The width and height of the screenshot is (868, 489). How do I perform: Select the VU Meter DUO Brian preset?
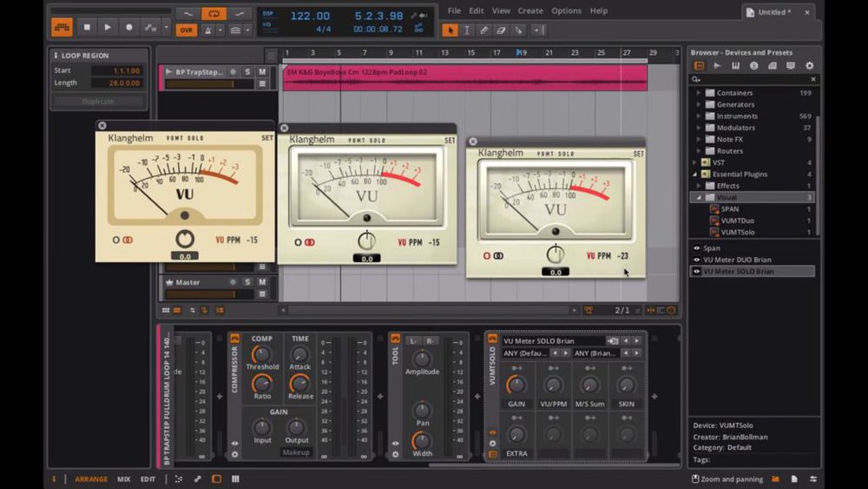click(x=737, y=260)
